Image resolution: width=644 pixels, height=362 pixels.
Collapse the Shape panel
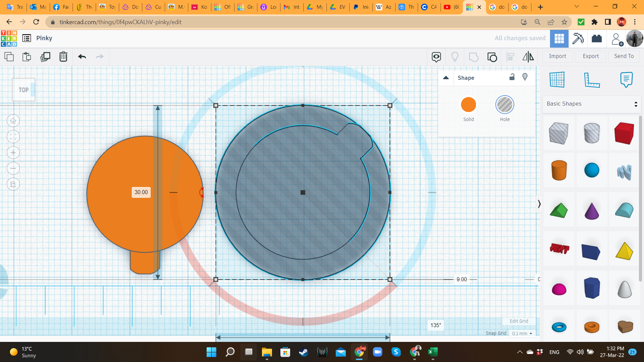446,78
